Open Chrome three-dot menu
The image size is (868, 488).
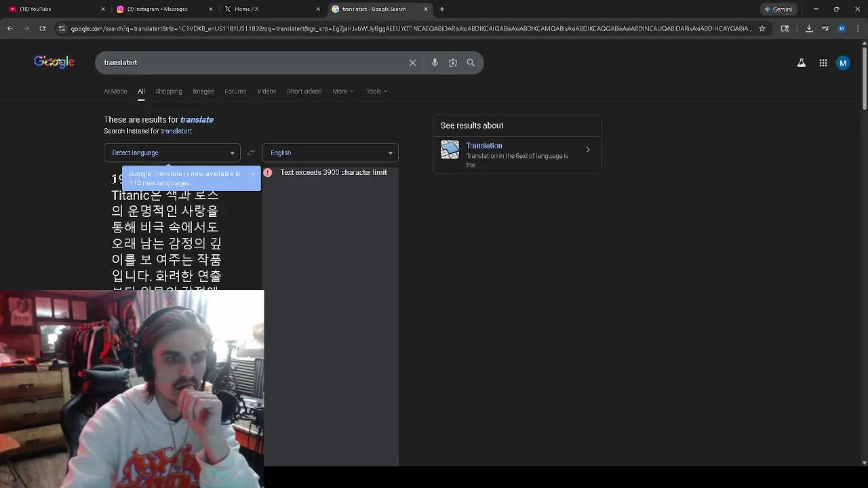858,28
